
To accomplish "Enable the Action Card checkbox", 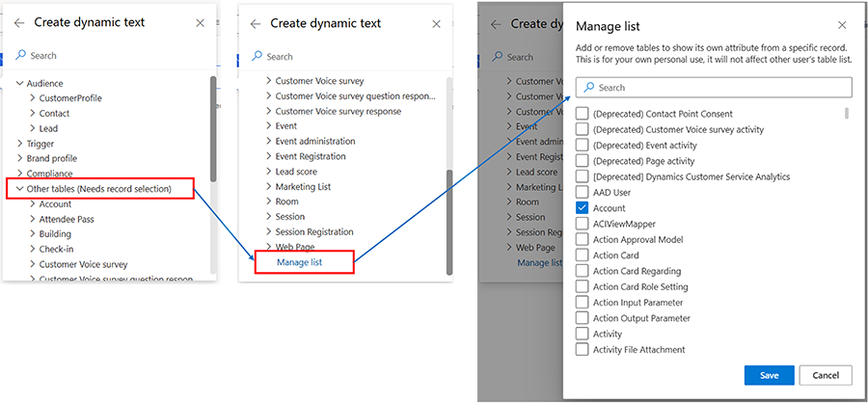I will pyautogui.click(x=582, y=255).
